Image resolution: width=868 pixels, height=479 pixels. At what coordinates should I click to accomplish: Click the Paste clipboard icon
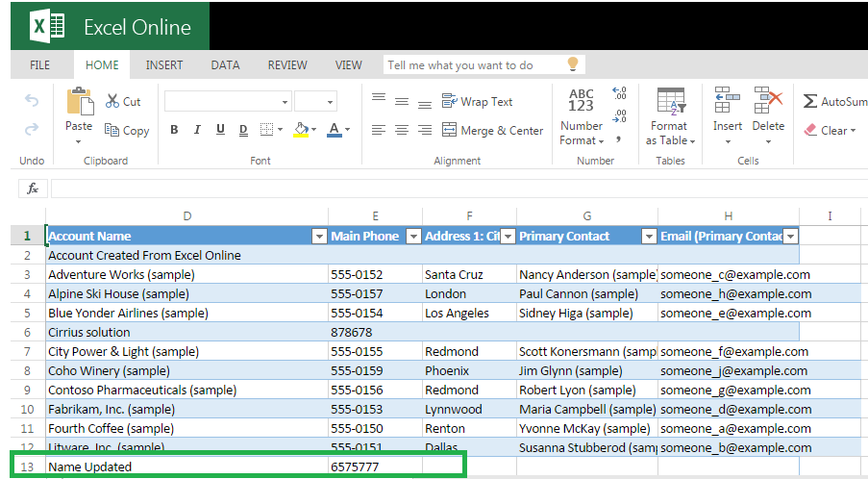click(80, 101)
